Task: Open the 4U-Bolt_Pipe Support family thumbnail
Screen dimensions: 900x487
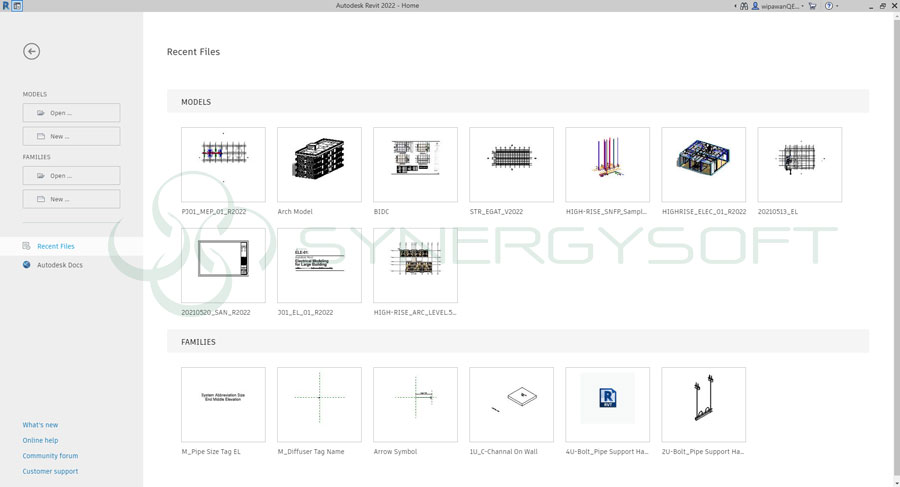Action: tap(607, 404)
